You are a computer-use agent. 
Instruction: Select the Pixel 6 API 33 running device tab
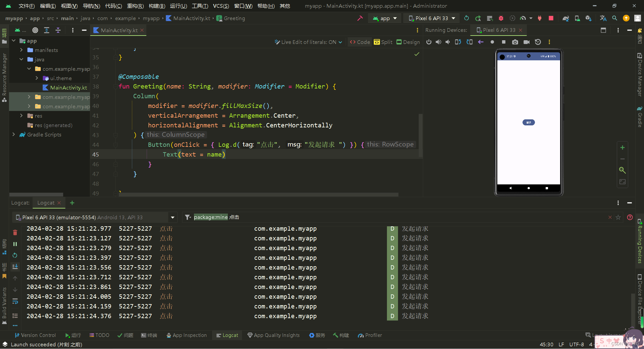coord(498,30)
